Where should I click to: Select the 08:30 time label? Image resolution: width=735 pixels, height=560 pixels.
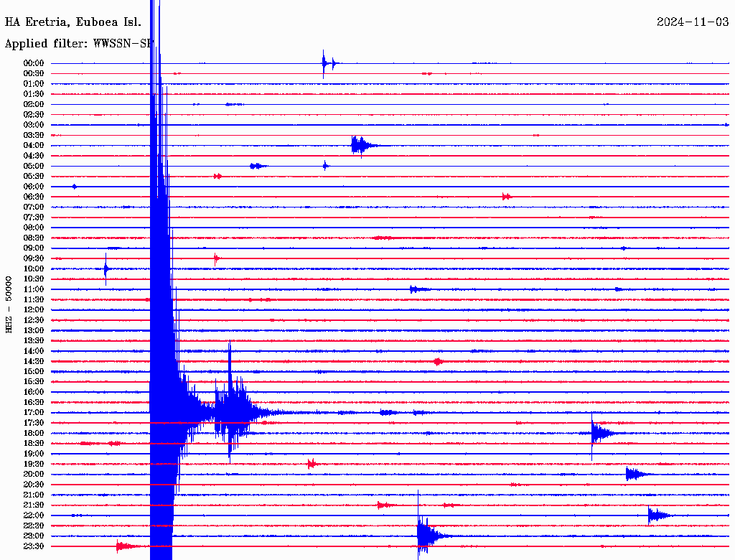pyautogui.click(x=34, y=238)
